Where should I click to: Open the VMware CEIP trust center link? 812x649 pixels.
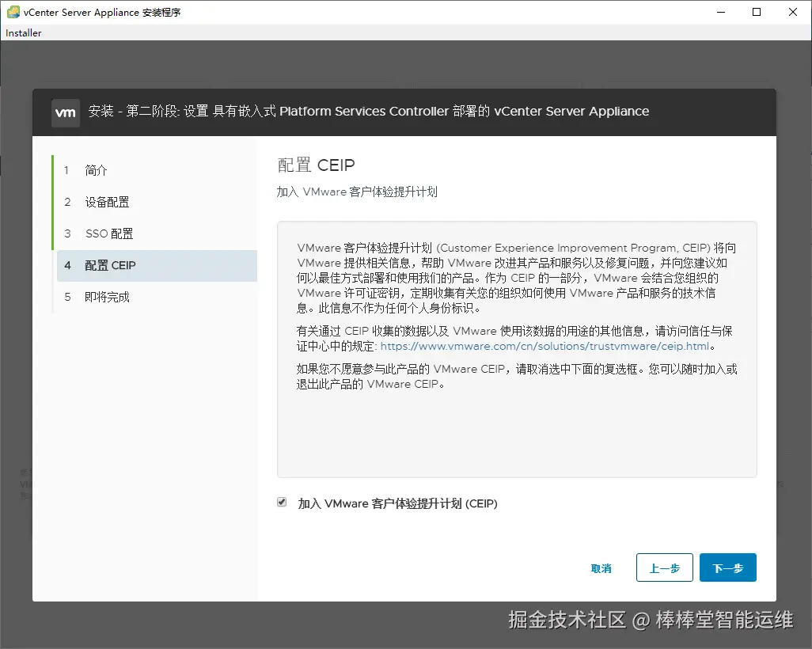[x=544, y=346]
